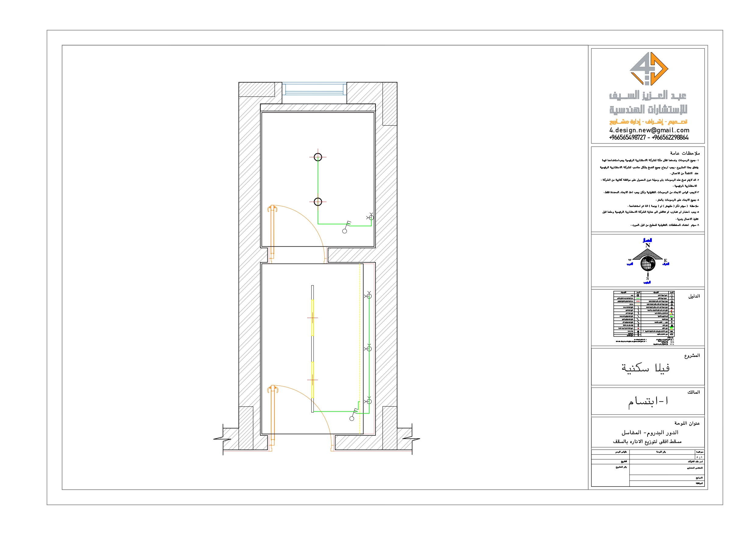Image resolution: width=756 pixels, height=535 pixels.
Task: Click the 'الدليل' legend label
Action: (694, 296)
